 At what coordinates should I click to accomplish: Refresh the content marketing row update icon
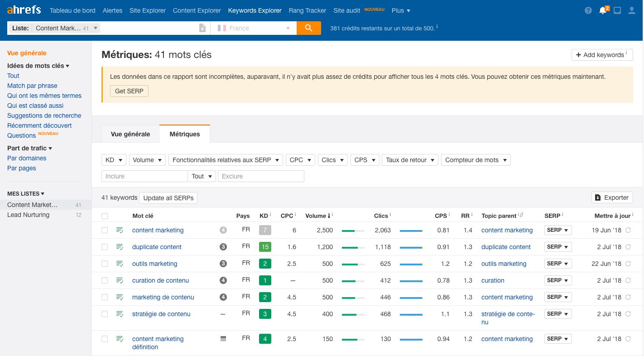[628, 230]
